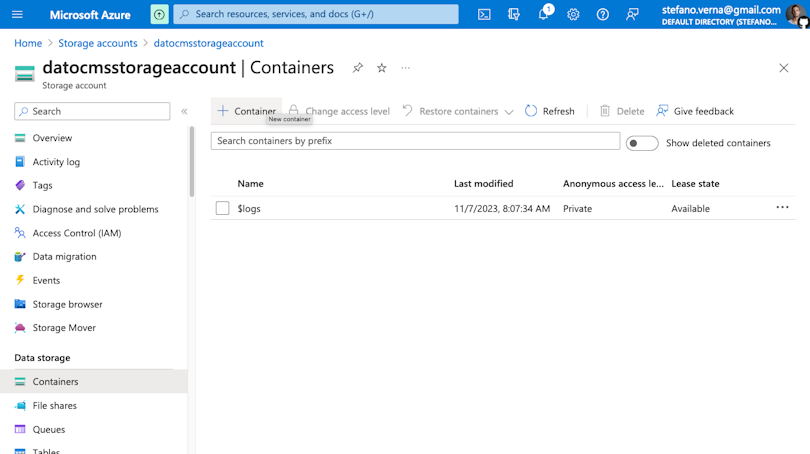
Task: Go to Storage accounts breadcrumb
Action: tap(98, 43)
